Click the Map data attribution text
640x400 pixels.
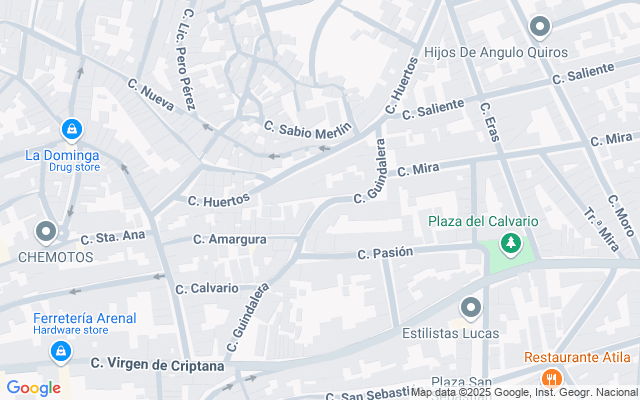pyautogui.click(x=525, y=393)
